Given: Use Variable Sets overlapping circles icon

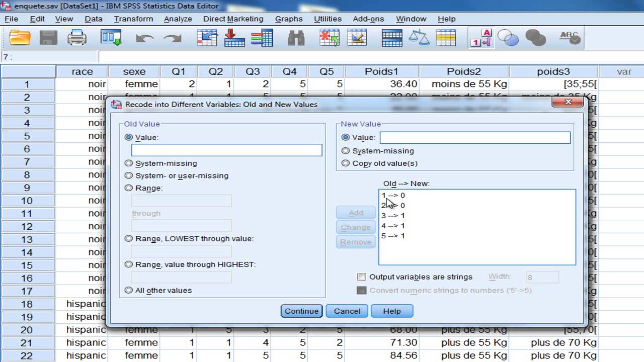Looking at the screenshot, I should [x=508, y=38].
